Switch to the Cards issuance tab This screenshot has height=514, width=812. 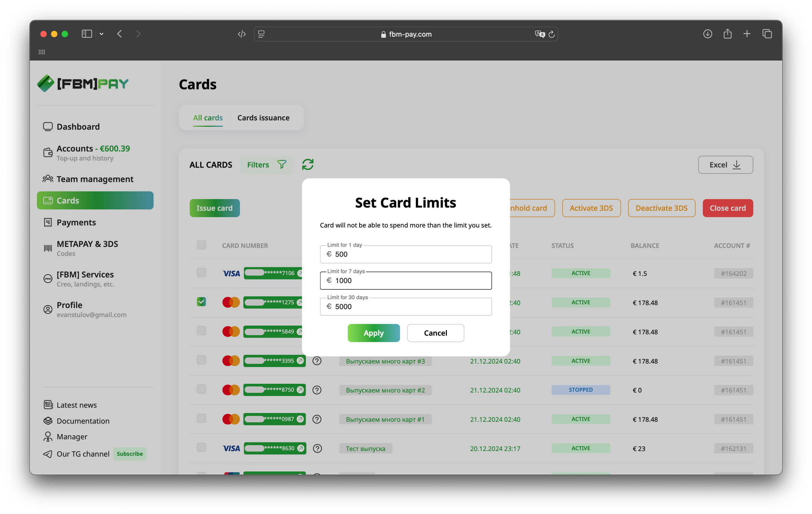click(x=263, y=118)
